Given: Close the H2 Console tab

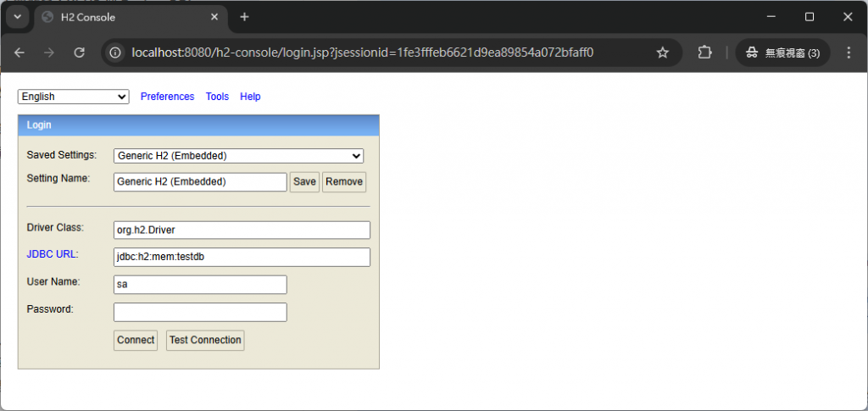Looking at the screenshot, I should pyautogui.click(x=214, y=17).
